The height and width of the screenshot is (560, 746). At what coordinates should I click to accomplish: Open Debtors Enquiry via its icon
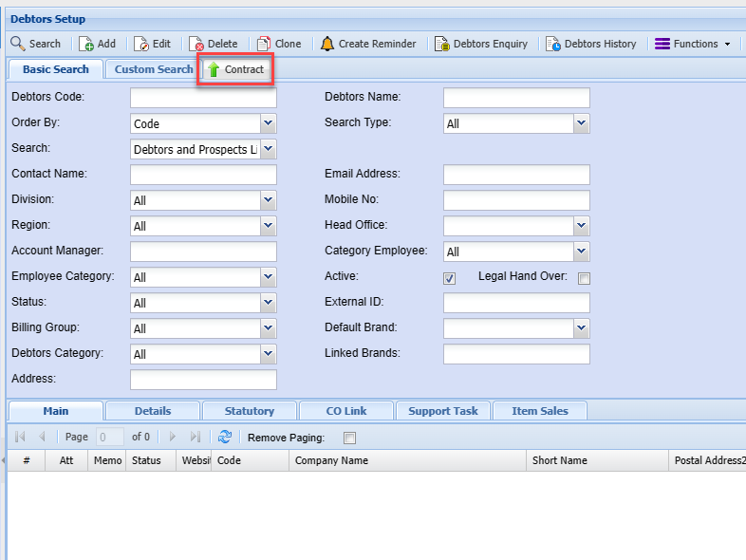442,44
